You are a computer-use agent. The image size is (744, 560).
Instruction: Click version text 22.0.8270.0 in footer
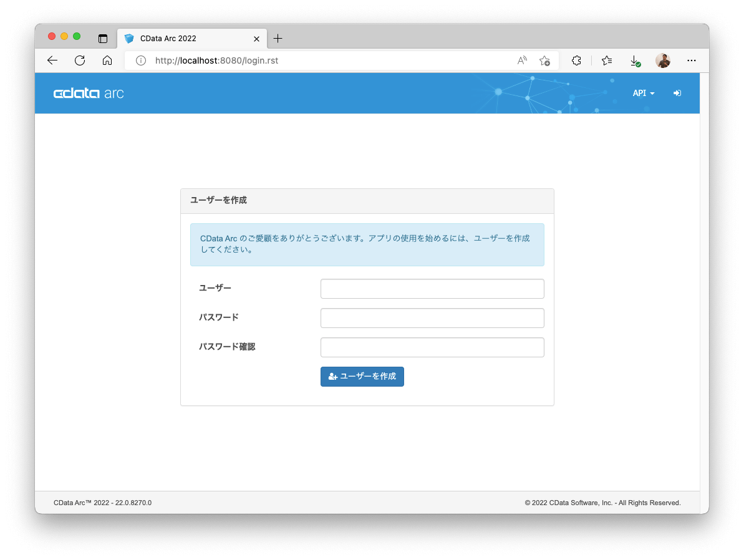tap(133, 503)
